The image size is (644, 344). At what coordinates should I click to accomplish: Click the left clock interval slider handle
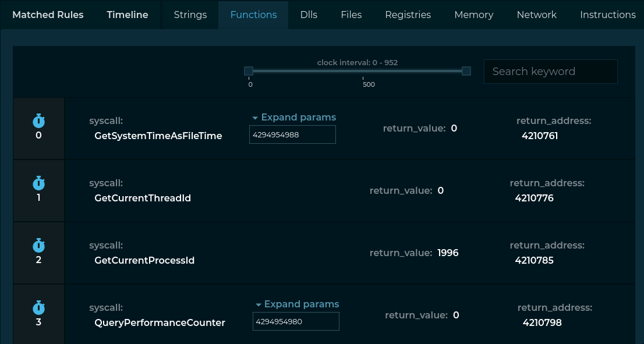point(249,71)
